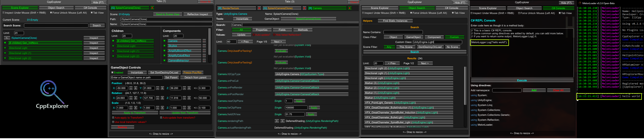Enable 'Auto-apply to Transform?' checkbox
644x139 pixels.
click(113, 118)
